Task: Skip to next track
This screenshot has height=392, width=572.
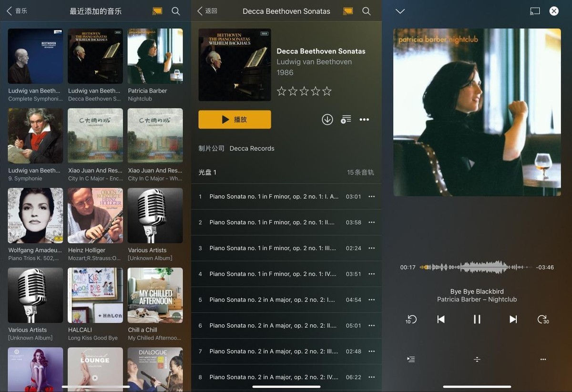Action: click(x=513, y=320)
